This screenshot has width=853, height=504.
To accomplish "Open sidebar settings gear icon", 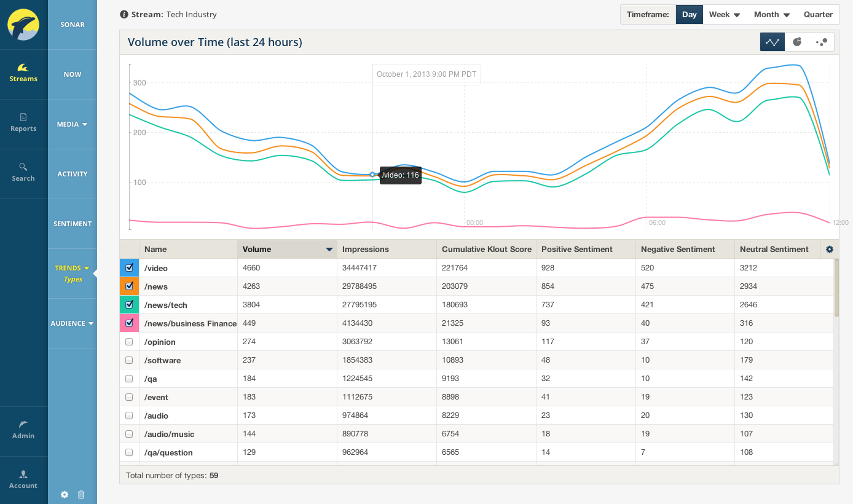I will click(x=65, y=494).
